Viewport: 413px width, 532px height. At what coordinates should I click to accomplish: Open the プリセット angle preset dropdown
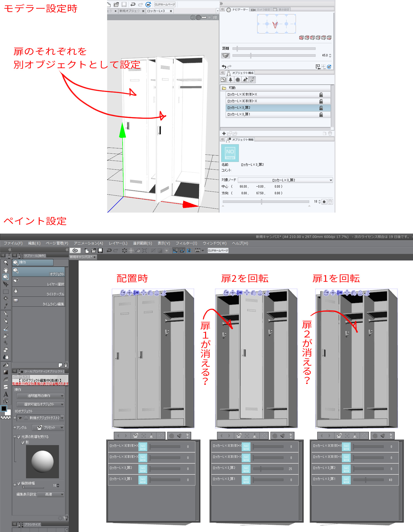(48, 428)
